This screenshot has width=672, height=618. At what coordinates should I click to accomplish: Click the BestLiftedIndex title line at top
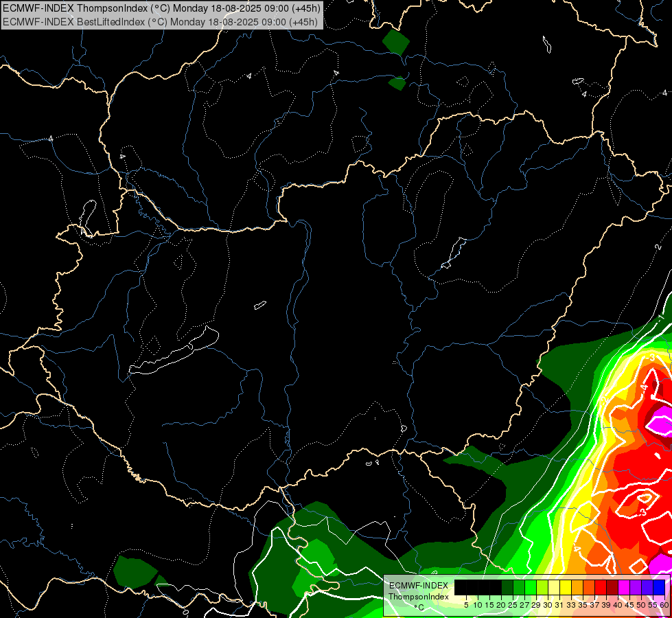coord(160,22)
